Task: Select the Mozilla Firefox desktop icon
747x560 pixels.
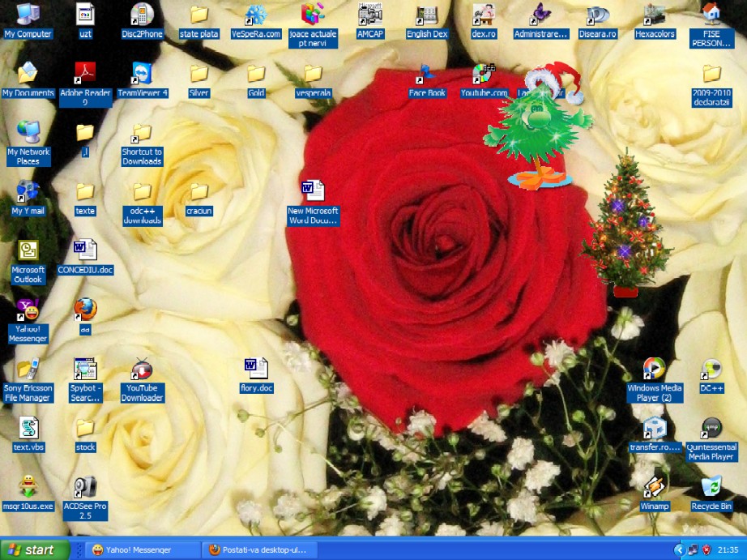Action: pyautogui.click(x=85, y=310)
